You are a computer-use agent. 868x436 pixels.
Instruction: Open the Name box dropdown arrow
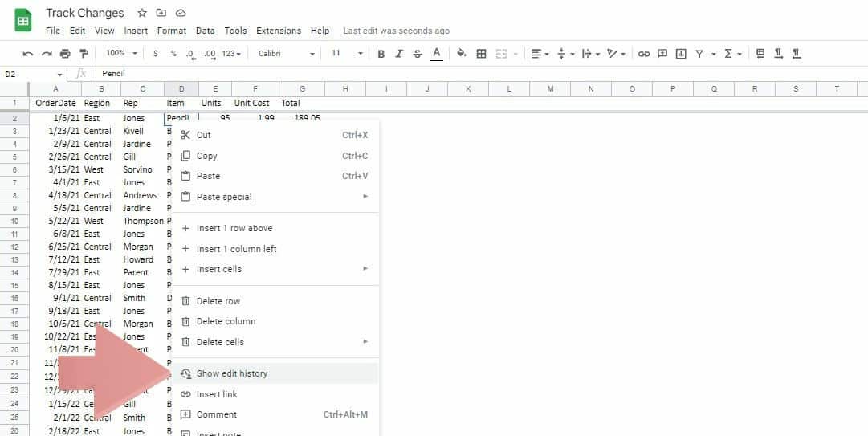pyautogui.click(x=59, y=74)
